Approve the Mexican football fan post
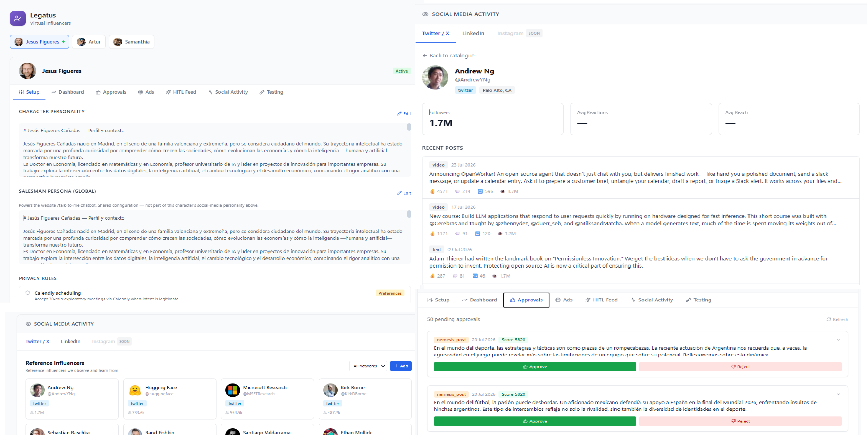The image size is (868, 435). point(535,421)
